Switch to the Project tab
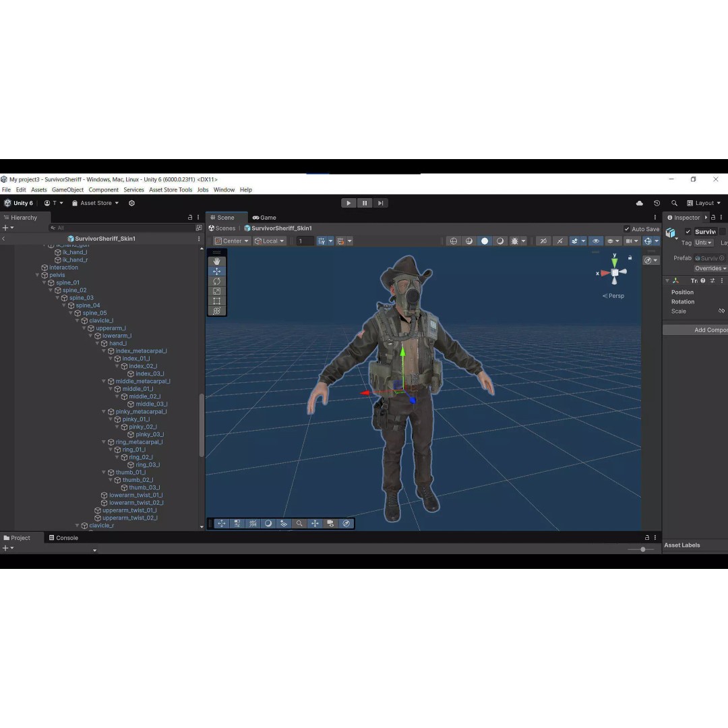This screenshot has height=728, width=728. pyautogui.click(x=17, y=538)
